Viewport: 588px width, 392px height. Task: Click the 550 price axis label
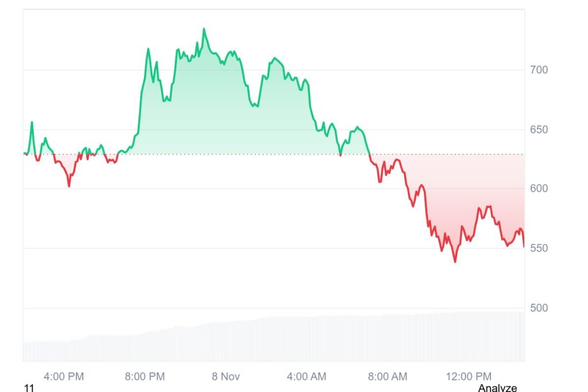click(540, 249)
